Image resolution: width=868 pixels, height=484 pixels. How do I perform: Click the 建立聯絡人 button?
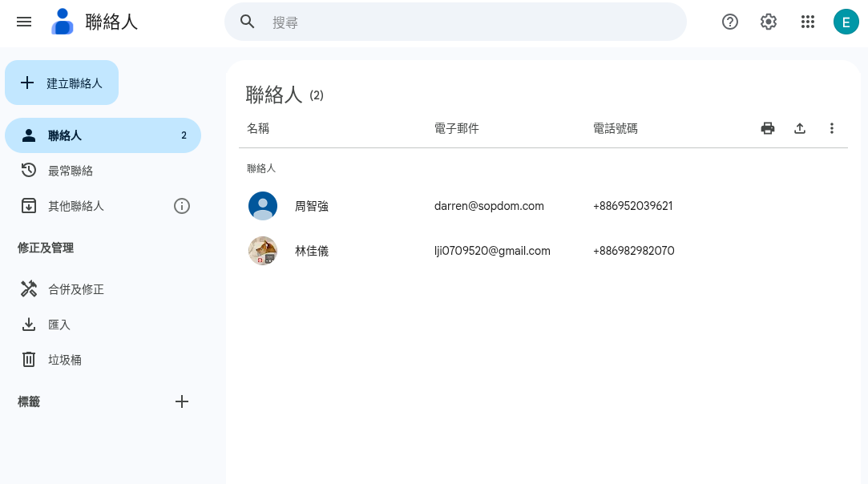tap(62, 83)
